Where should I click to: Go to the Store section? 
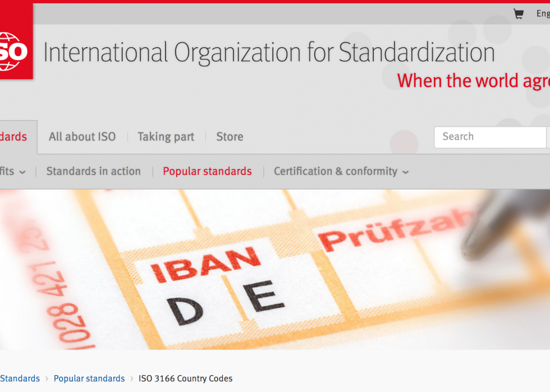click(x=230, y=137)
